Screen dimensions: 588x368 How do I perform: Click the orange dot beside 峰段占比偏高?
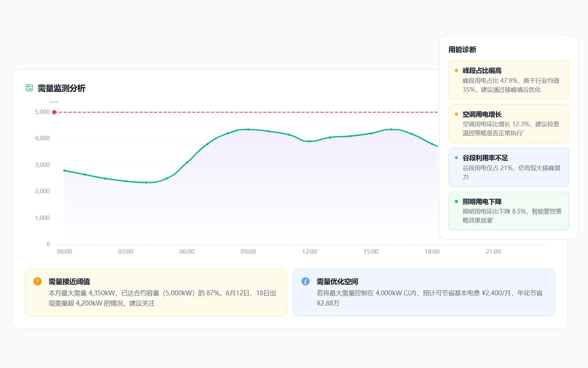coord(456,70)
